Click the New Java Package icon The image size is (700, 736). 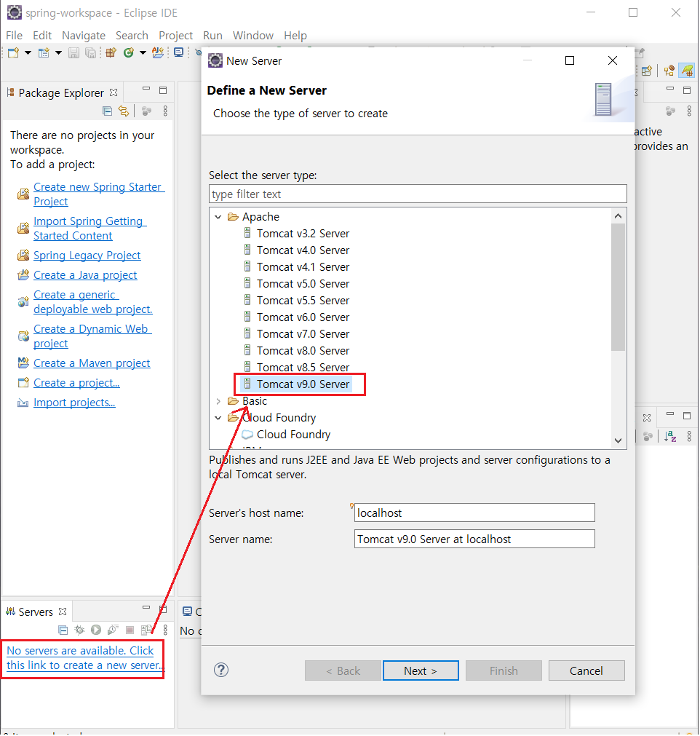pyautogui.click(x=111, y=52)
